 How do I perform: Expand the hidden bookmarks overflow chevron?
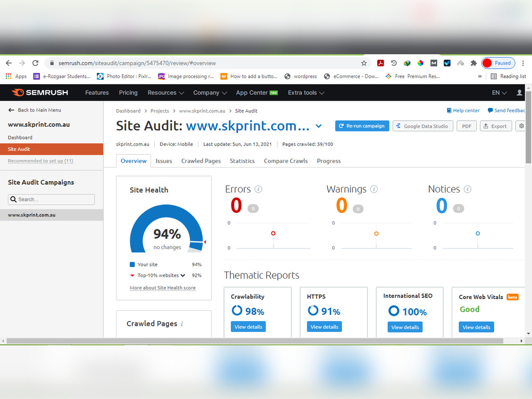coord(480,76)
